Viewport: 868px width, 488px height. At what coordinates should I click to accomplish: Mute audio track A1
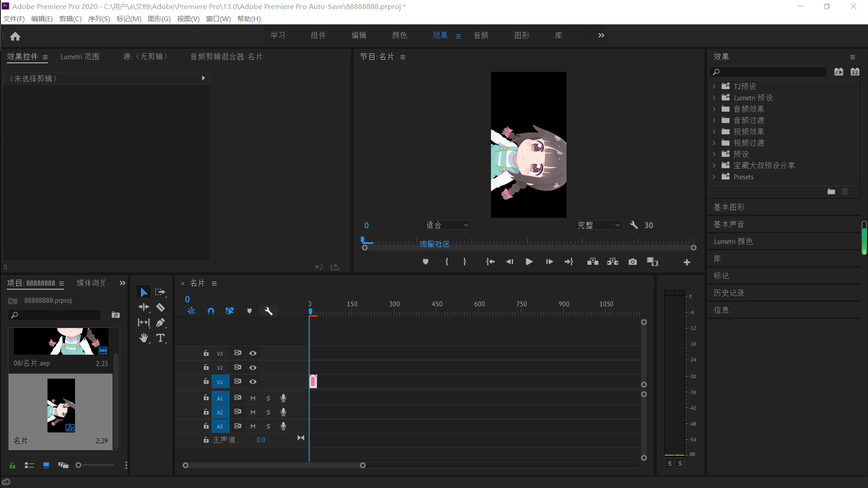point(253,399)
